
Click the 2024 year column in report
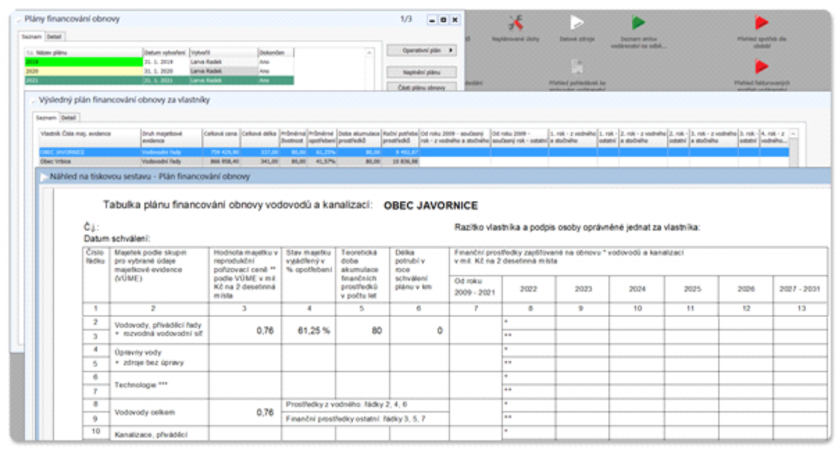click(x=637, y=289)
